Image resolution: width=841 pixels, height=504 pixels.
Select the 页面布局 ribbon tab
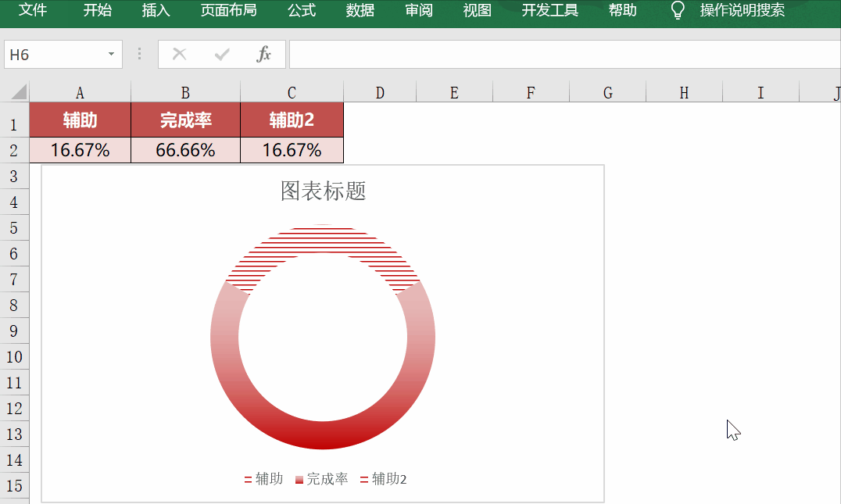(x=228, y=10)
